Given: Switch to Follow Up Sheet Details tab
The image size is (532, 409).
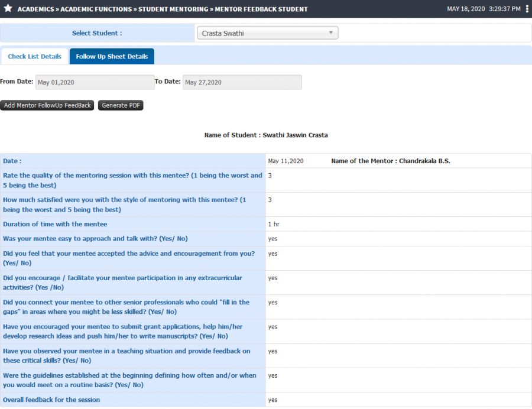Looking at the screenshot, I should pos(112,56).
